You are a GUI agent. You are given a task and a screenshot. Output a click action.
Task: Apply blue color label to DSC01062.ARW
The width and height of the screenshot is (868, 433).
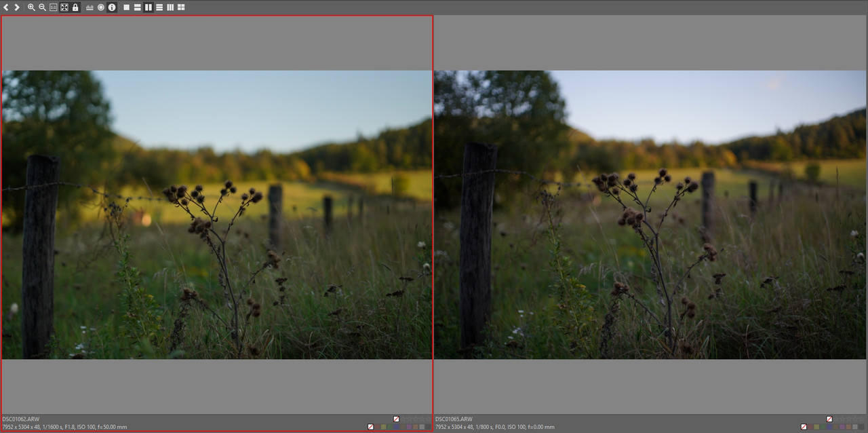tap(396, 427)
